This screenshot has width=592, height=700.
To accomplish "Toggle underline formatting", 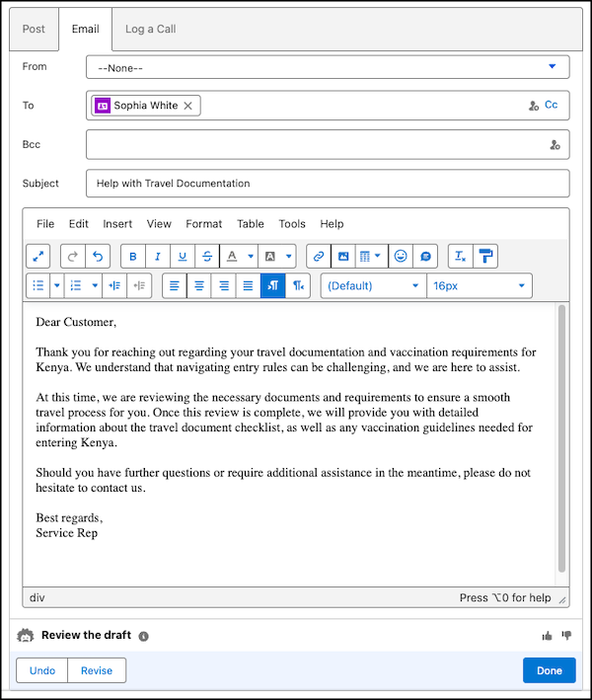I will [x=182, y=257].
